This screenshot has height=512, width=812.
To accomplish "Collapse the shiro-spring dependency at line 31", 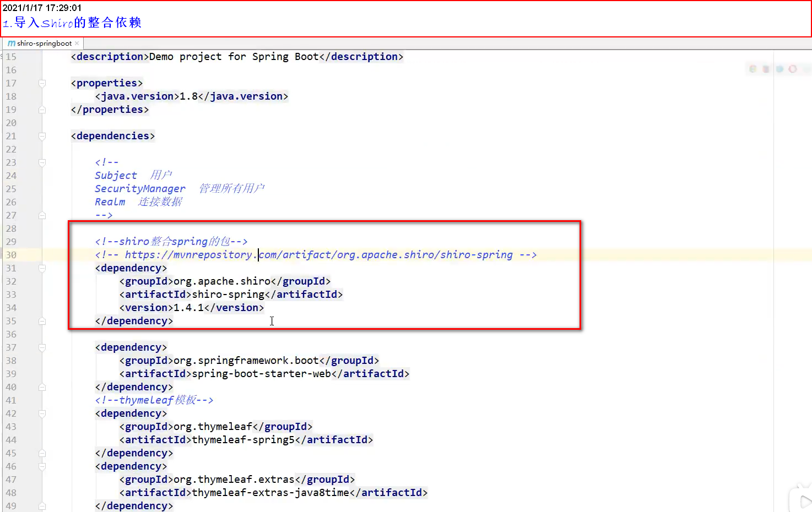I will coord(42,268).
